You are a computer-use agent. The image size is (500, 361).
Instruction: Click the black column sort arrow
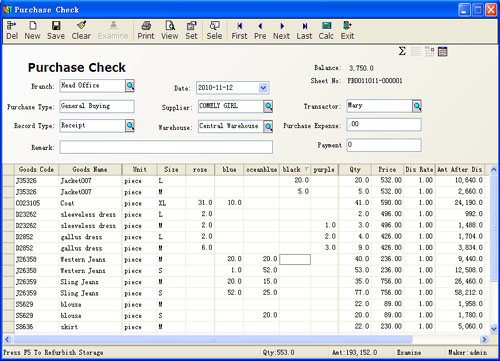306,169
